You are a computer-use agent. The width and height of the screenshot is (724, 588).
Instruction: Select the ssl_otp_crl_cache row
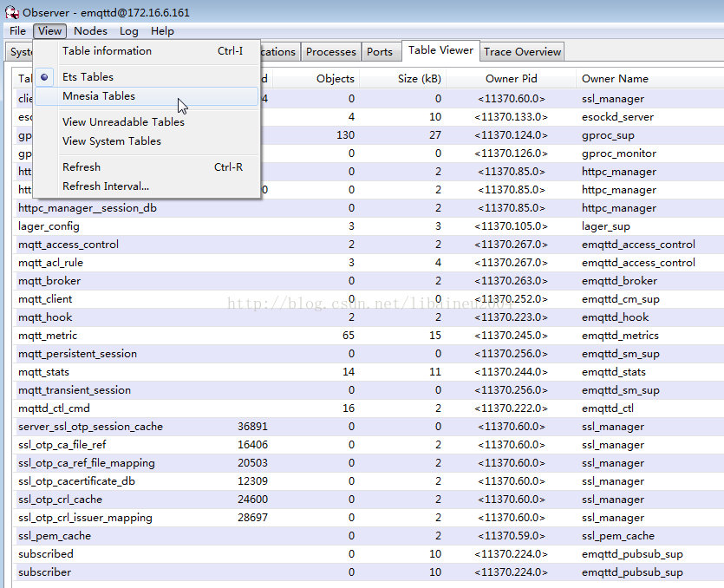pyautogui.click(x=369, y=500)
